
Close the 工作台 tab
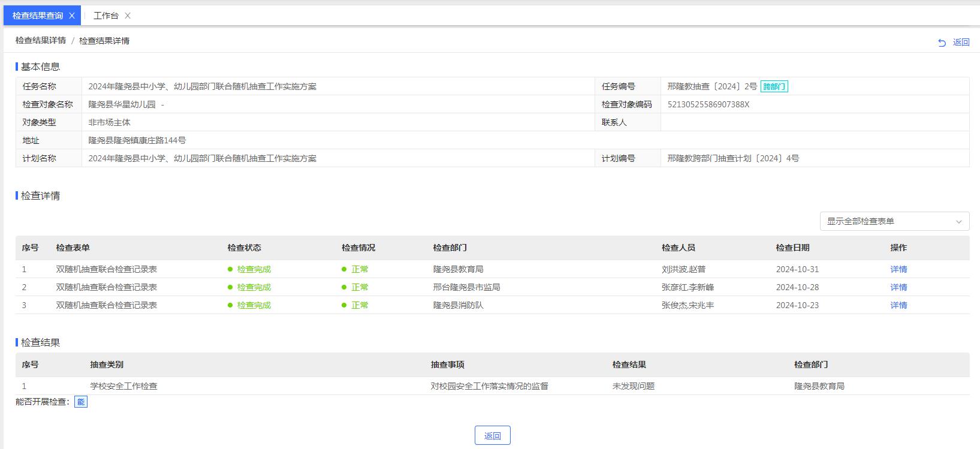(x=128, y=16)
